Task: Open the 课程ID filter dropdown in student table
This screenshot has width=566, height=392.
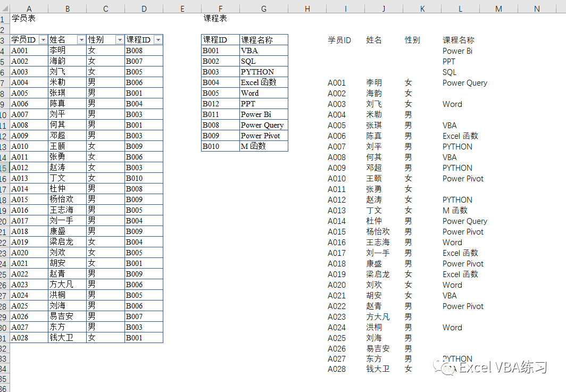Action: coord(158,40)
